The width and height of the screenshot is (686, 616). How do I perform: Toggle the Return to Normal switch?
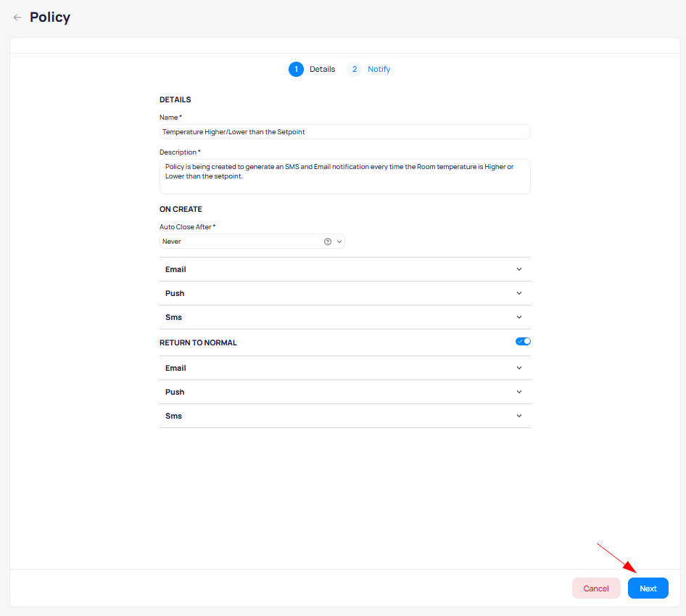523,342
